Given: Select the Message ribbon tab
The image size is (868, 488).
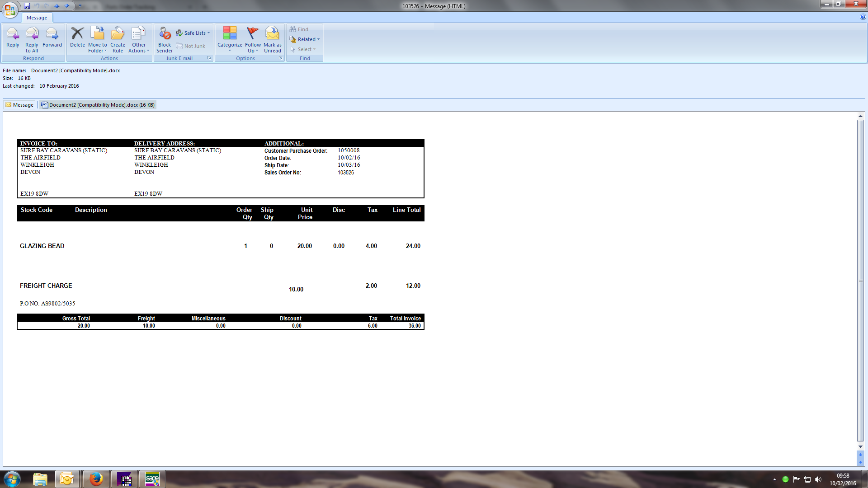Looking at the screenshot, I should point(37,18).
